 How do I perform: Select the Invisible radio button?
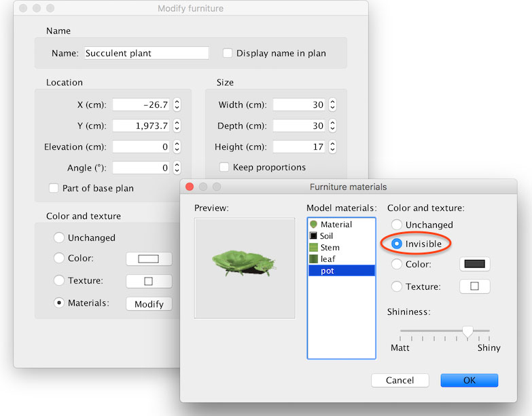(x=397, y=244)
